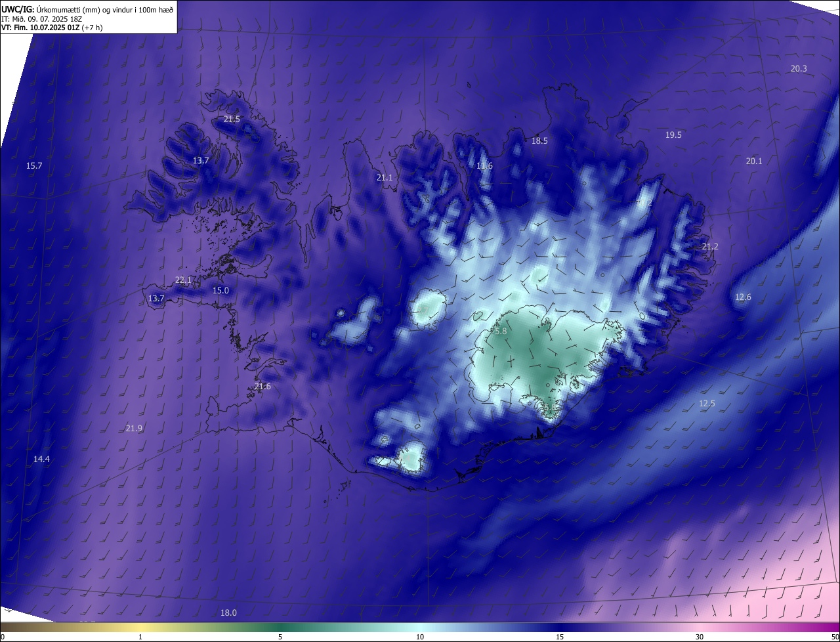Click the colorbar tick label 50
This screenshot has height=642, width=840.
[x=835, y=637]
